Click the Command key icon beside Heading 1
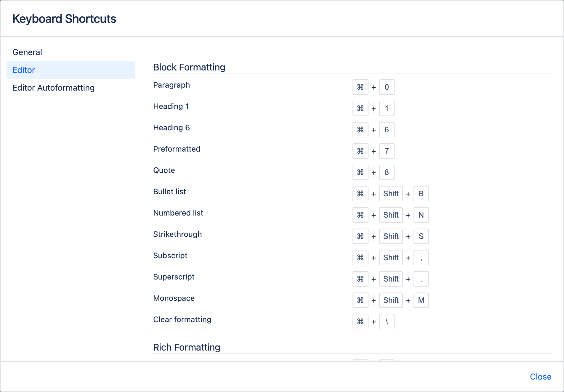 point(360,108)
